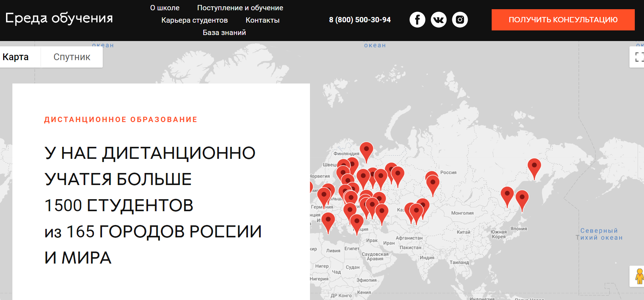Viewport: 644px width, 300px height.
Task: Click the Ливия label on map
Action: tap(333, 250)
